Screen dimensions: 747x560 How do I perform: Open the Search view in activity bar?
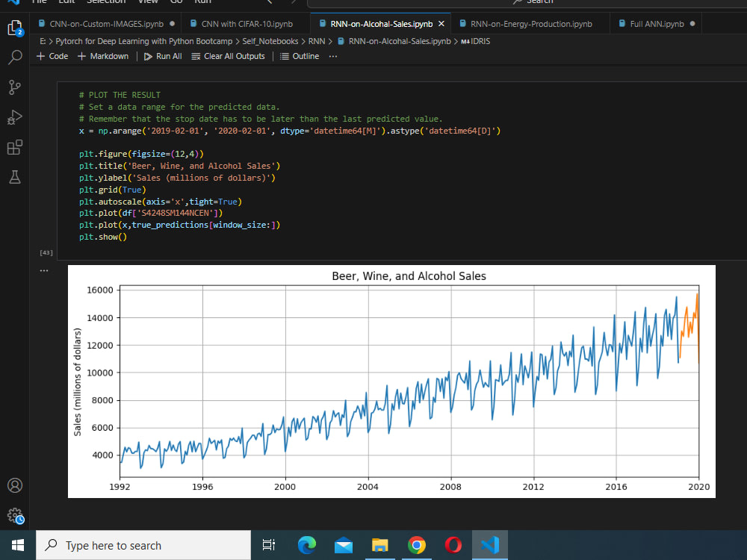[15, 57]
